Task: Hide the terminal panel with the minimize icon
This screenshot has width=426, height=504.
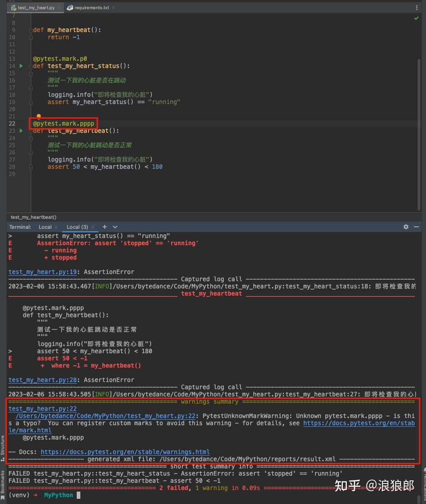Action: point(416,227)
